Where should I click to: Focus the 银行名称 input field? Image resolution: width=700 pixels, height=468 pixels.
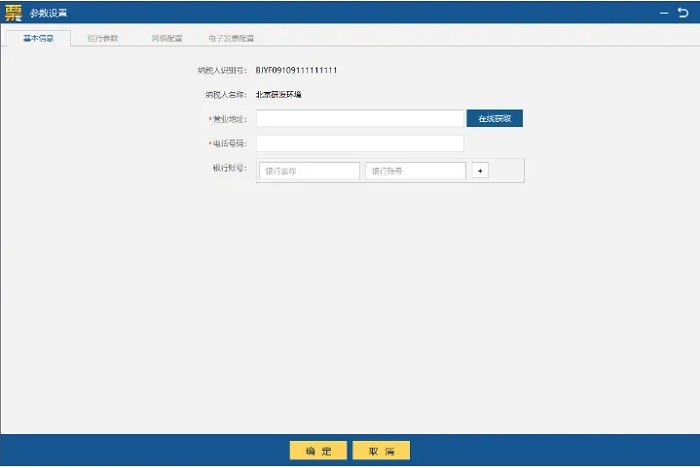[309, 171]
